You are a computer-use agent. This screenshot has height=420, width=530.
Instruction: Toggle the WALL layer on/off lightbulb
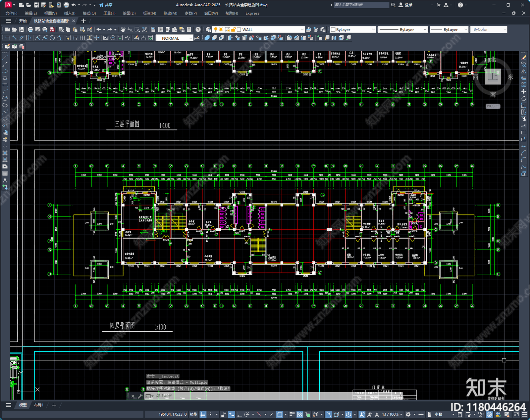click(x=216, y=29)
